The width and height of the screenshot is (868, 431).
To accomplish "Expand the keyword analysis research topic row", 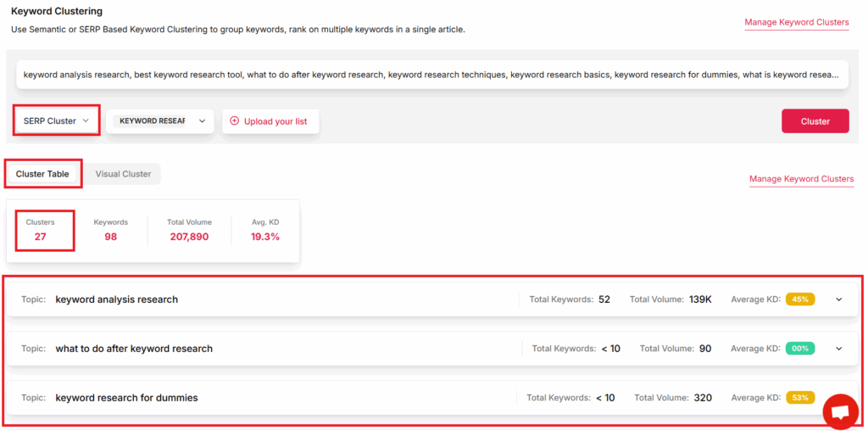I will pos(838,299).
